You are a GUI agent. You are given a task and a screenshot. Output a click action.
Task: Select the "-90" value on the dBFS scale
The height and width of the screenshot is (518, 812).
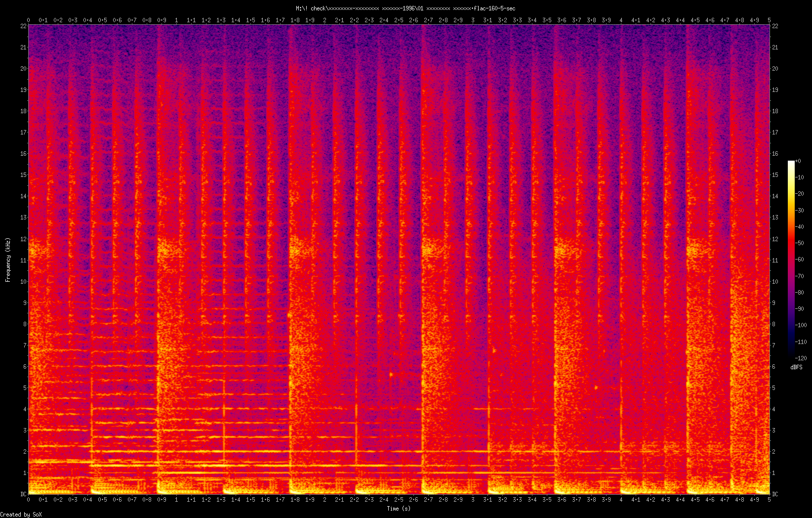coord(800,309)
